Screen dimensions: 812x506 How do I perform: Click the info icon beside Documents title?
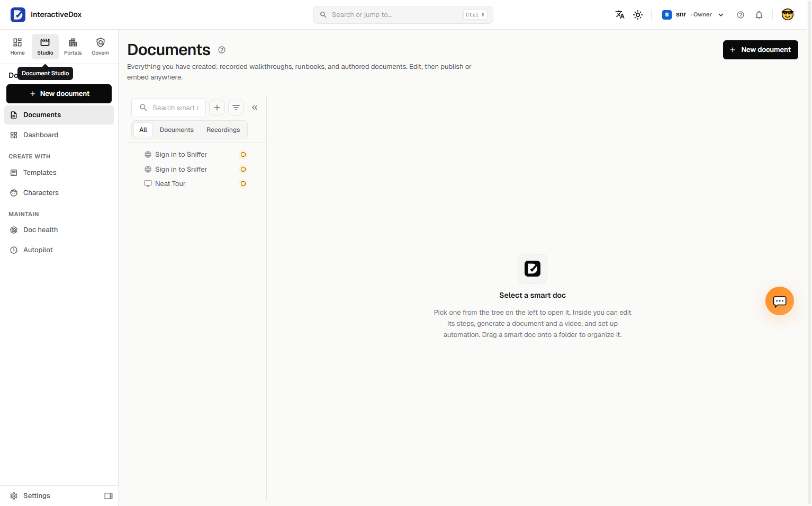[222, 50]
